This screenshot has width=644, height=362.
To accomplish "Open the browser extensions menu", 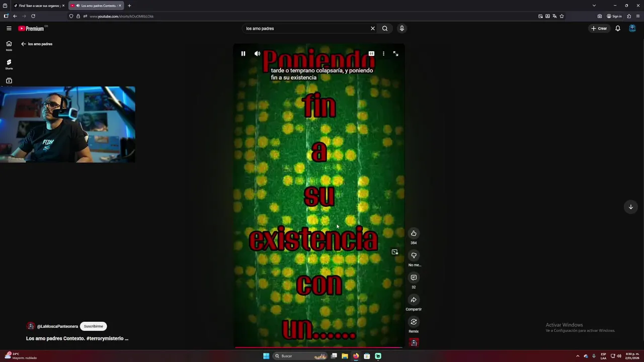I will (x=629, y=16).
